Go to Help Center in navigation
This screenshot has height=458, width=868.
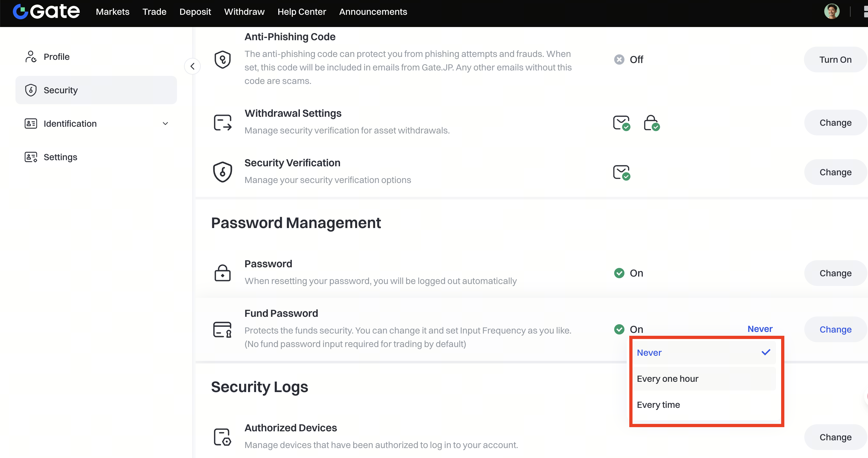click(301, 12)
